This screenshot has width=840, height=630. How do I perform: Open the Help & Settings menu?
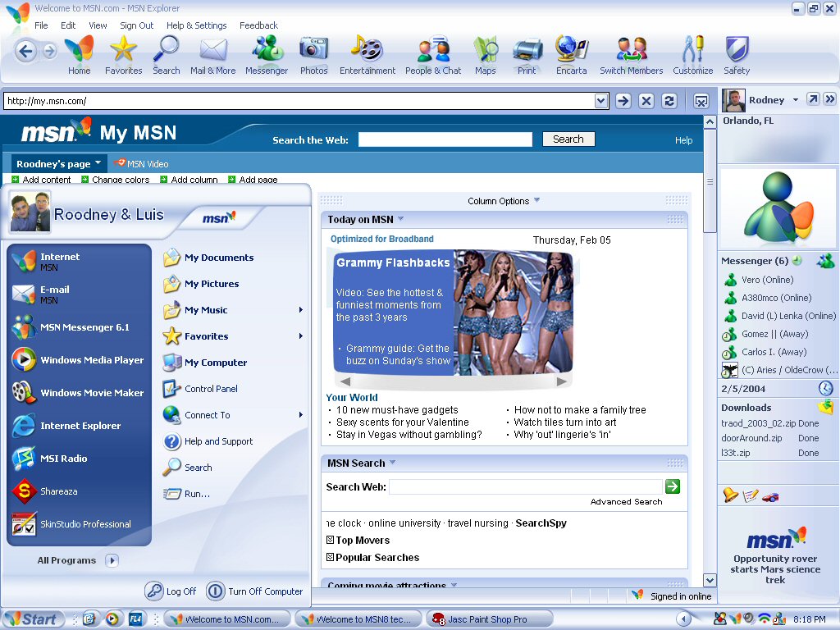(197, 25)
